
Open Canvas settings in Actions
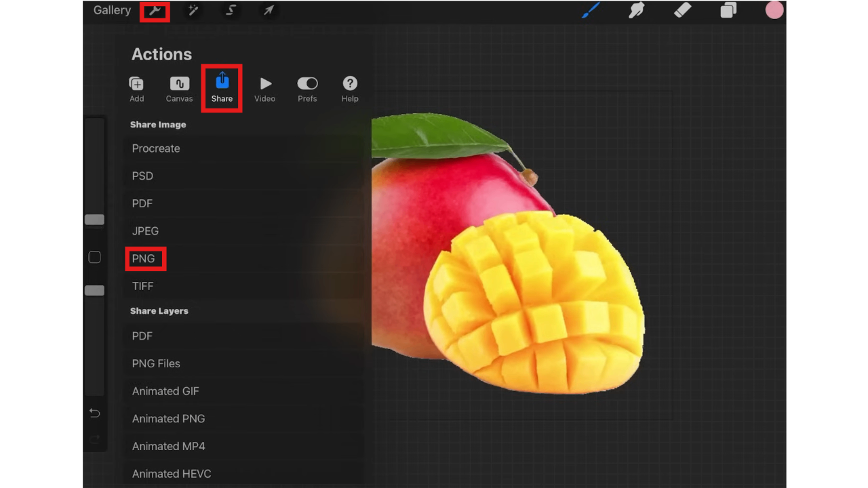tap(179, 88)
